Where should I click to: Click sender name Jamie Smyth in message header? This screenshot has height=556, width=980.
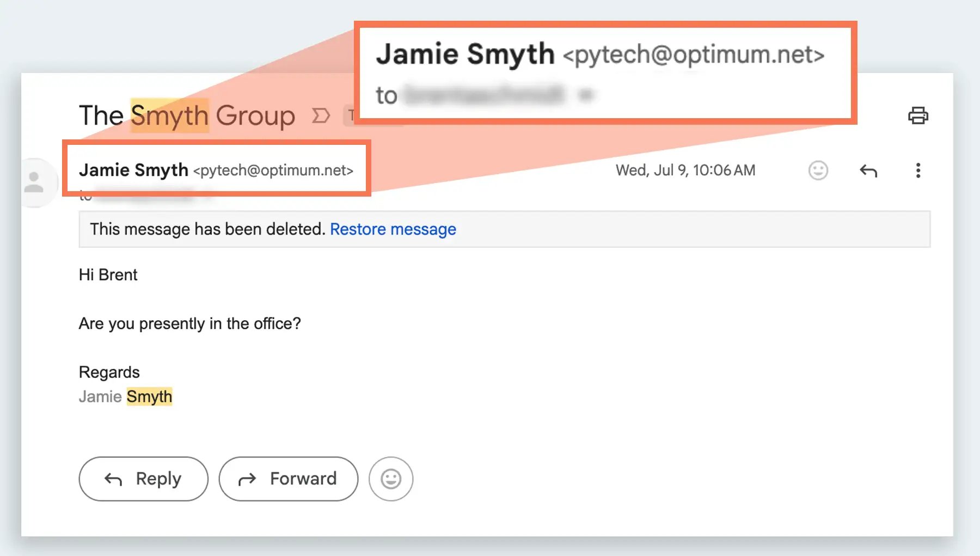[133, 170]
